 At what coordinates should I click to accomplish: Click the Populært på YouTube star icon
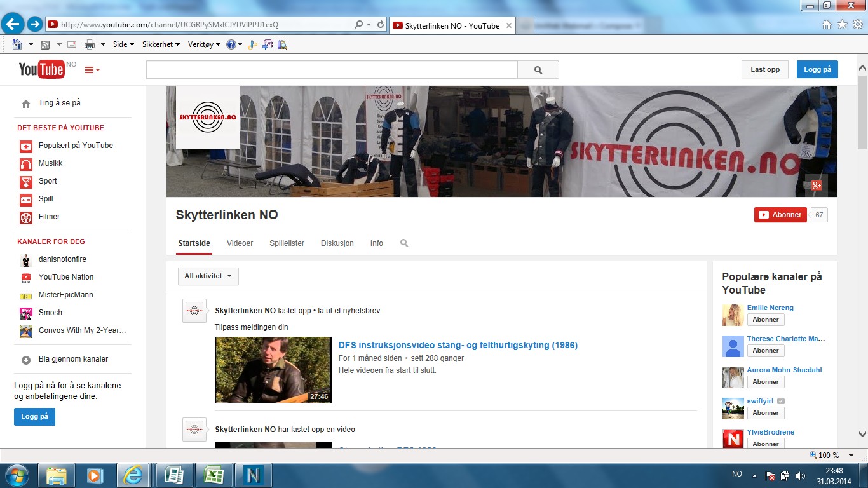point(26,146)
